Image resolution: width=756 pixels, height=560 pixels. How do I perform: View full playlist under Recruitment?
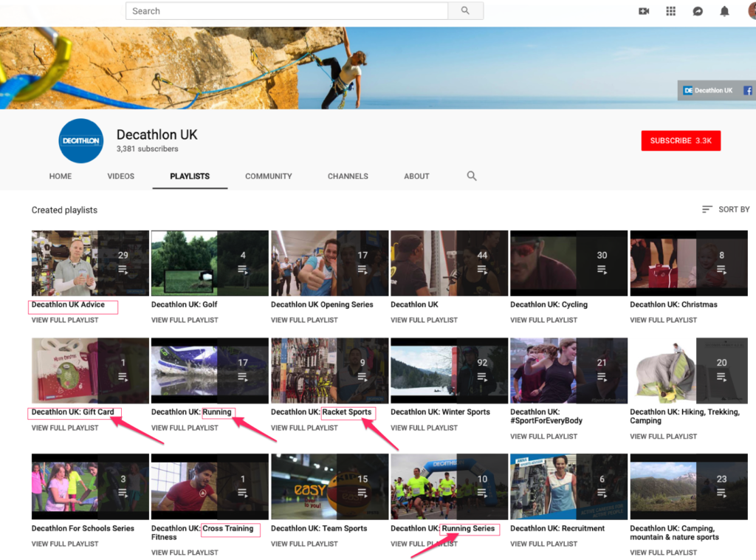[544, 544]
